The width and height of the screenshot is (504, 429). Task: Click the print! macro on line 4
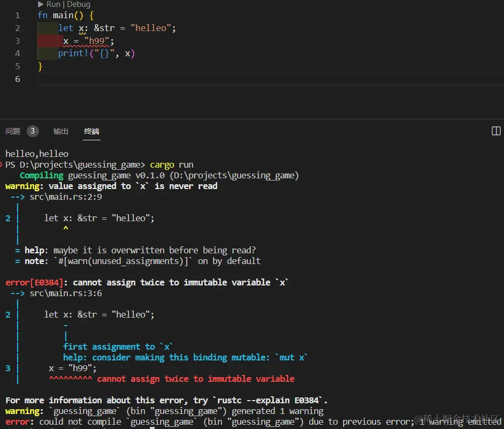73,54
